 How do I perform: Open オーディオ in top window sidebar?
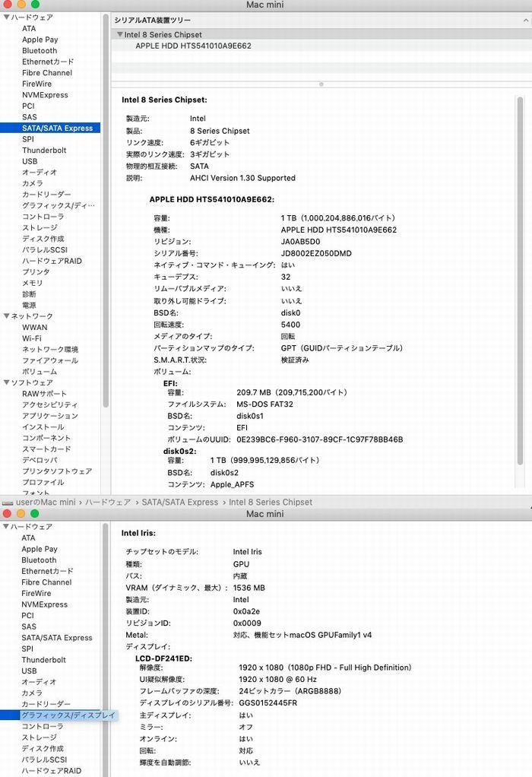[x=40, y=173]
